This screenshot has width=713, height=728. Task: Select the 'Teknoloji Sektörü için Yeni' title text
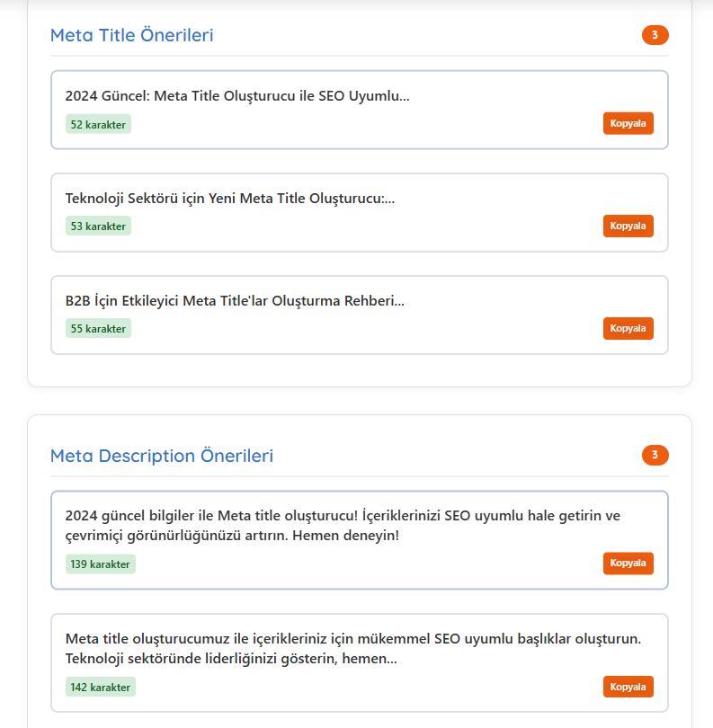(230, 199)
